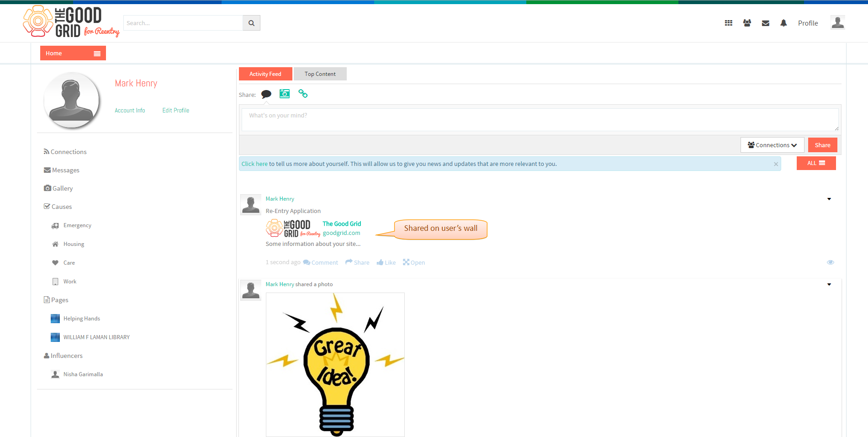Open Edit Profile link
Screen dimensions: 868x437
[x=175, y=111]
